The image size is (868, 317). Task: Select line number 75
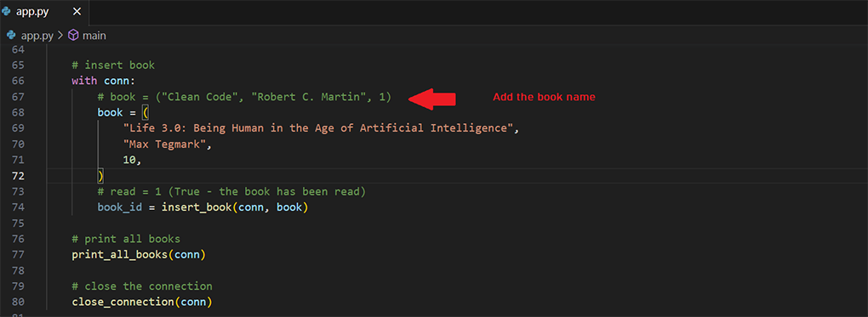point(18,224)
